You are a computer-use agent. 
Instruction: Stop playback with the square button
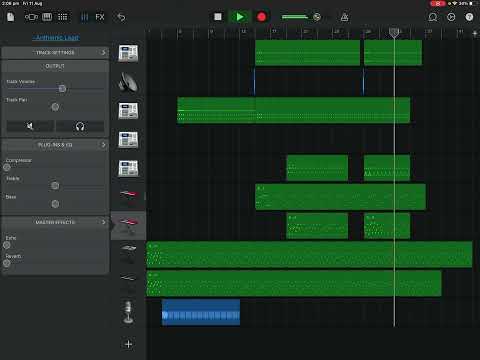point(218,17)
